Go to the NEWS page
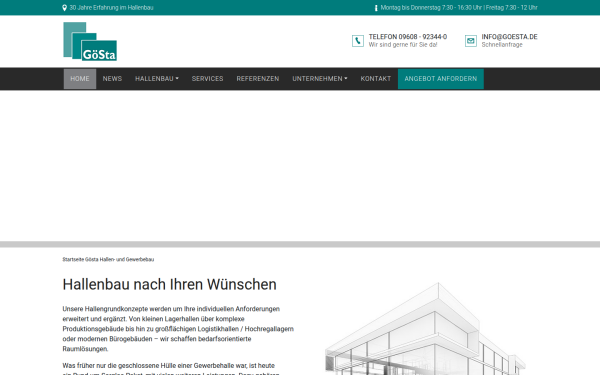 112,79
